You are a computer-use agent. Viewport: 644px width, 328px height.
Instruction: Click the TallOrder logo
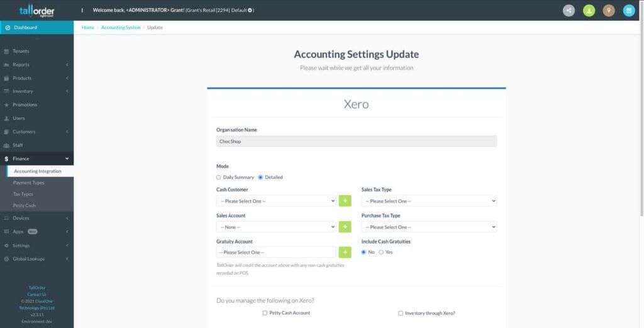pos(36,11)
